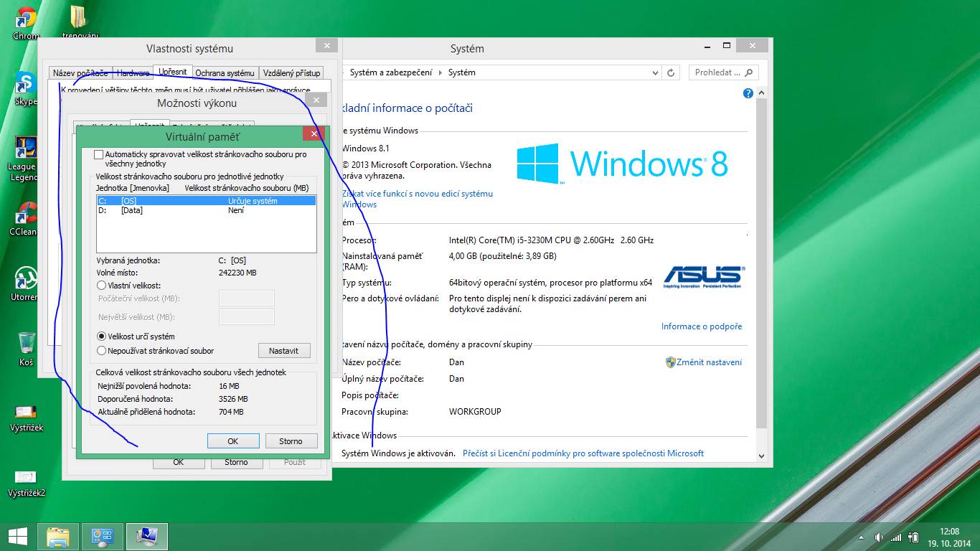Select drive D: [Data] in the list

pyautogui.click(x=206, y=210)
